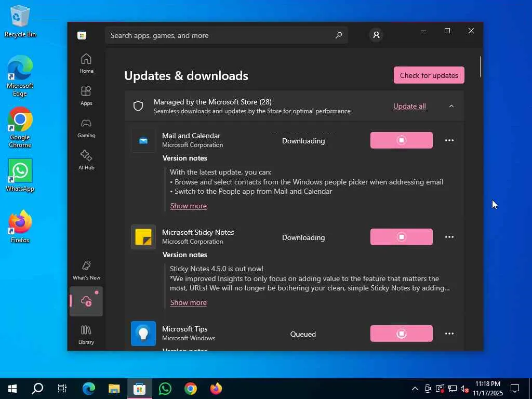The image size is (532, 399).
Task: Open Firefox from the taskbar
Action: pos(216,389)
